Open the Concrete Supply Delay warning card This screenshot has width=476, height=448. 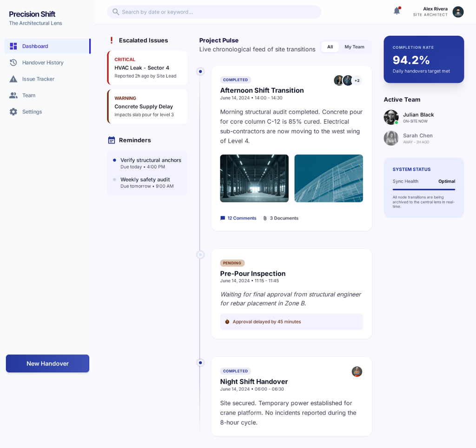[x=147, y=107]
